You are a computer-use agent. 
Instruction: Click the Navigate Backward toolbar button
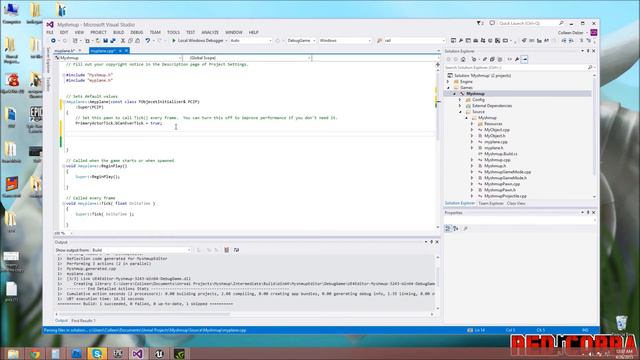53,41
